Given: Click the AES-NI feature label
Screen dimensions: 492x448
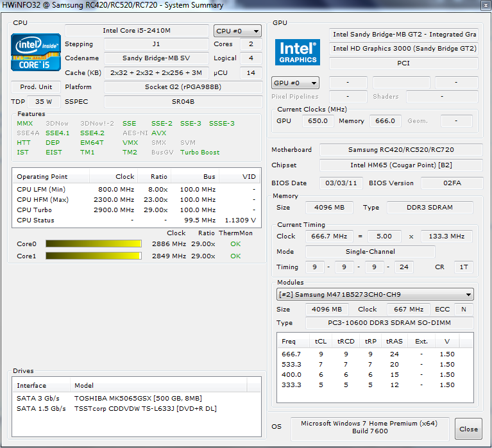Looking at the screenshot, I should click(x=135, y=133).
